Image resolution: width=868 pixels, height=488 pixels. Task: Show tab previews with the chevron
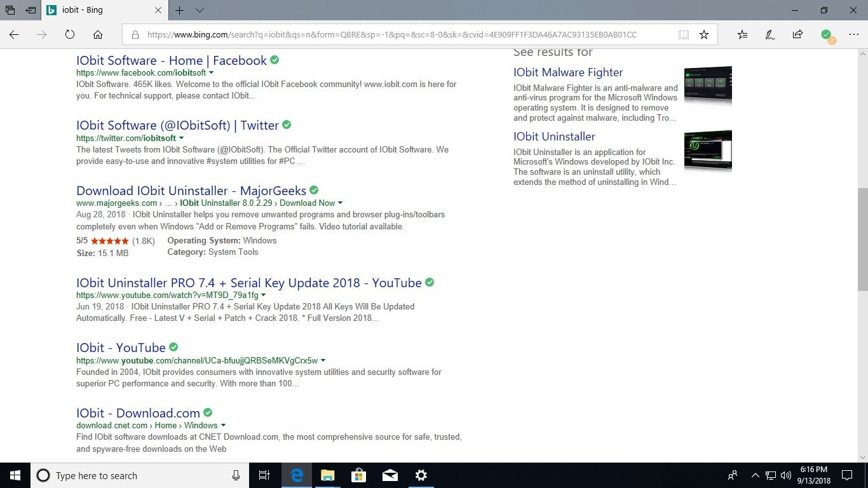200,10
